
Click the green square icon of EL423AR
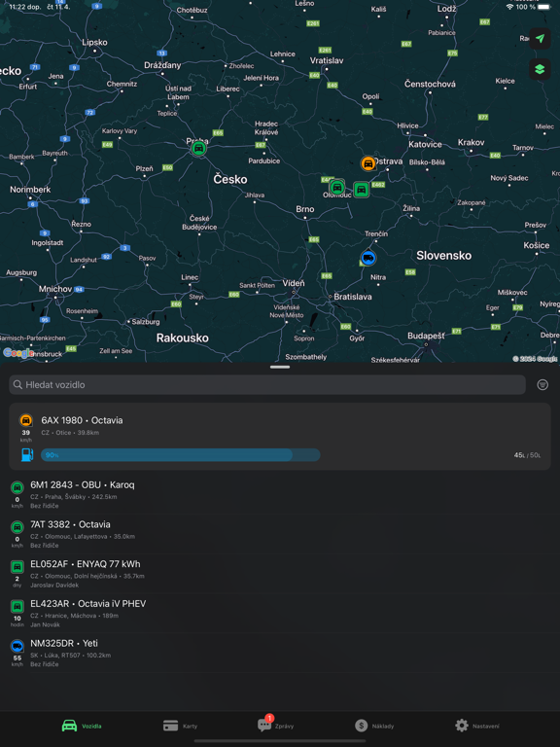17,607
